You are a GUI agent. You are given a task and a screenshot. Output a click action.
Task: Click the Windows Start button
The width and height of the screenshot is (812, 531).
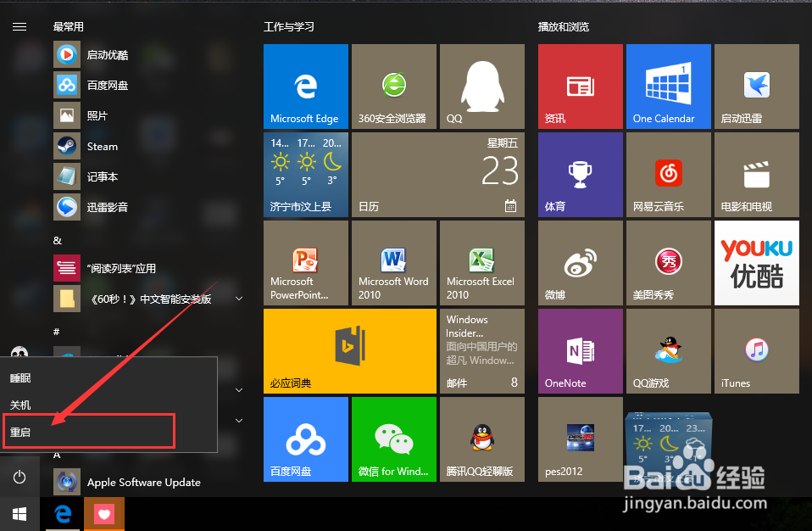tap(19, 514)
